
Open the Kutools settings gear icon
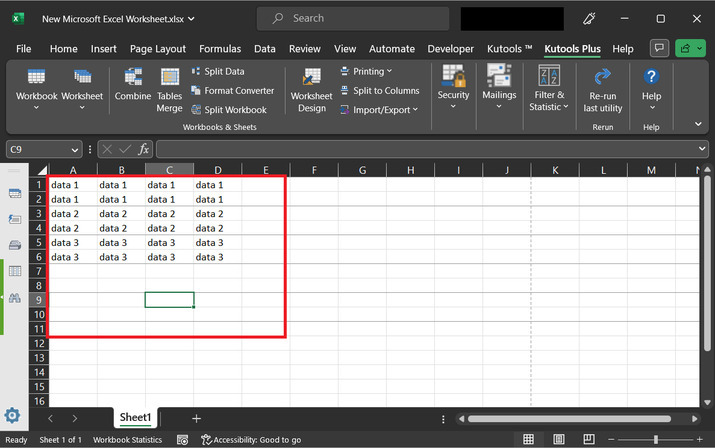[12, 415]
